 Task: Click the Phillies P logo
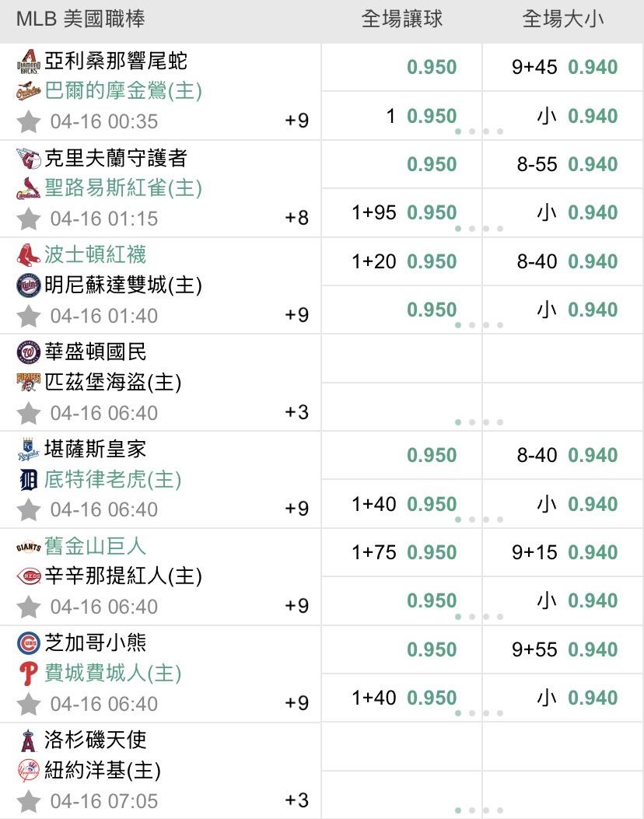click(x=28, y=674)
